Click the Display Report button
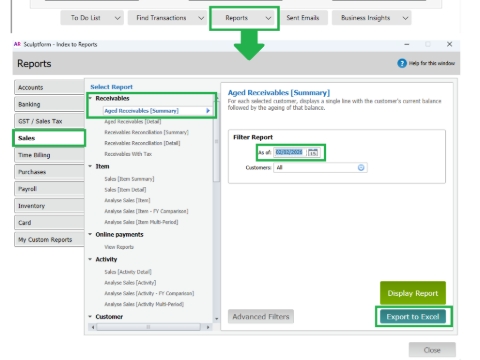 (x=413, y=293)
